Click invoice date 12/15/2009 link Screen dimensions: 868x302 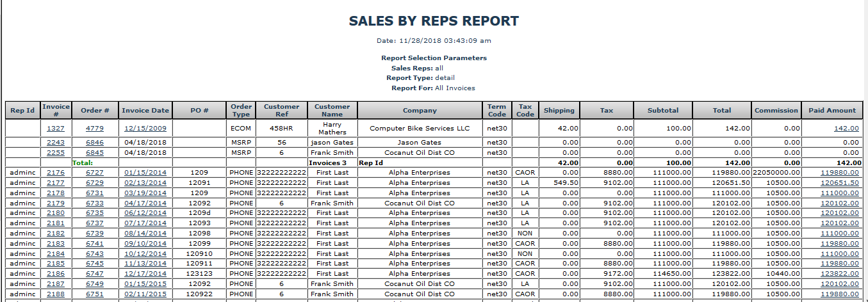[145, 128]
